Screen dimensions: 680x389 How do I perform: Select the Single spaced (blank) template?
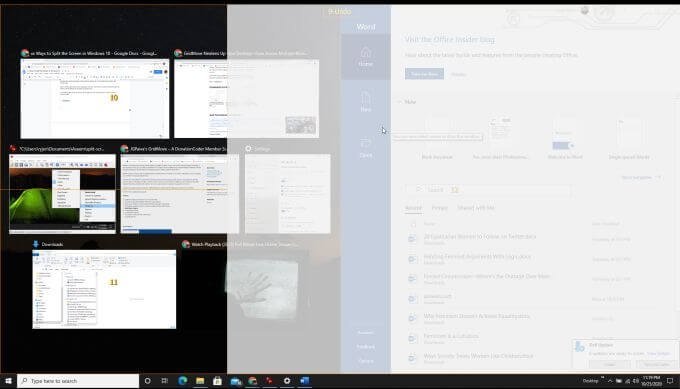629,138
